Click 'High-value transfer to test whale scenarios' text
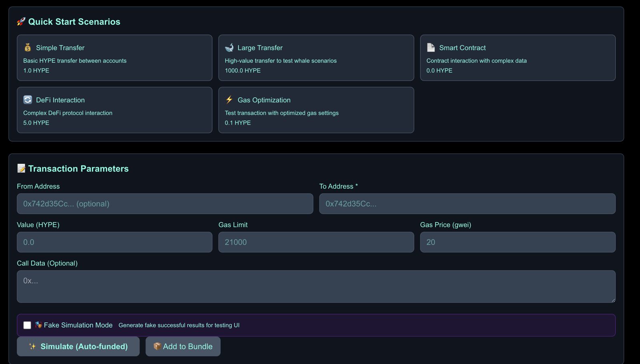This screenshot has width=640, height=364. coord(281,61)
